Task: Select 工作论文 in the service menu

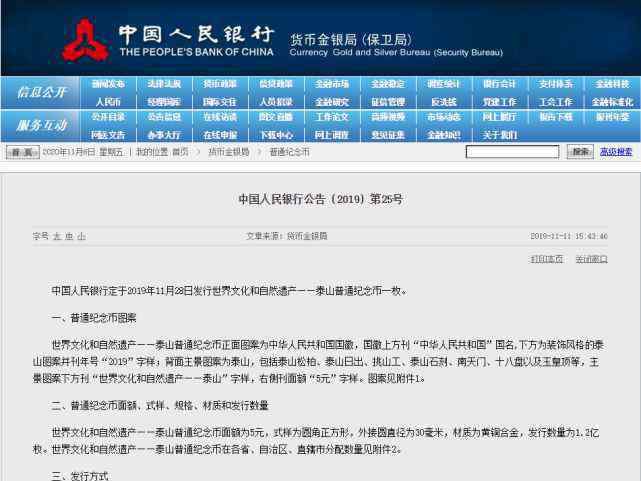Action: coord(332,117)
